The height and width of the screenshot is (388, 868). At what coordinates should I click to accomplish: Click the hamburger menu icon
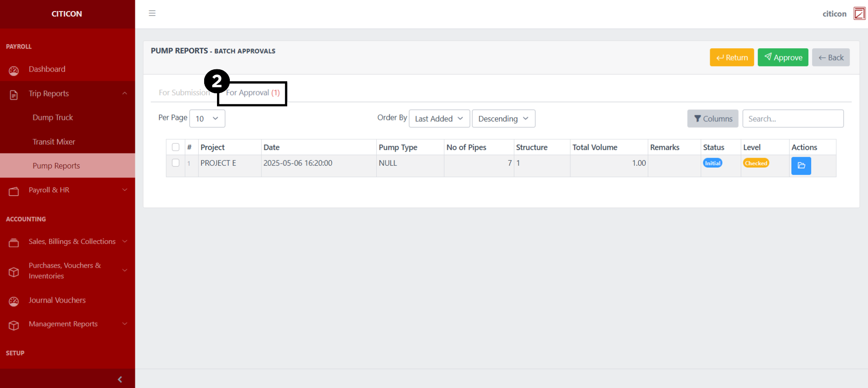click(x=152, y=13)
